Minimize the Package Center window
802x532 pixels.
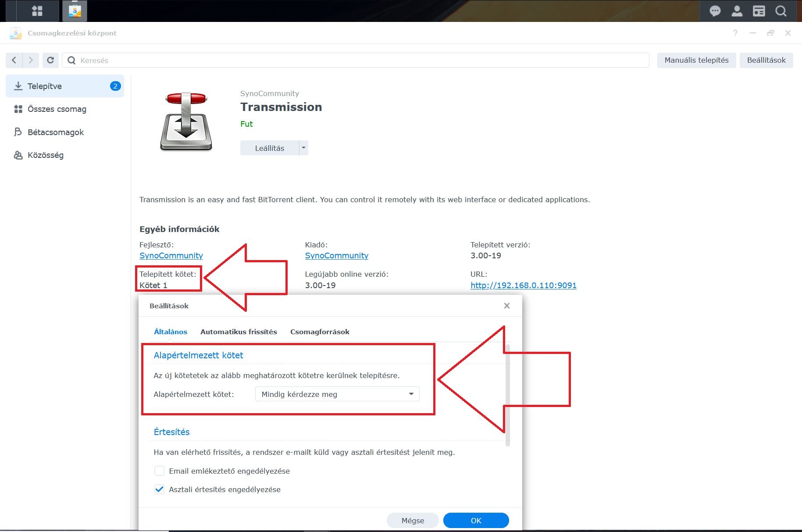click(753, 33)
